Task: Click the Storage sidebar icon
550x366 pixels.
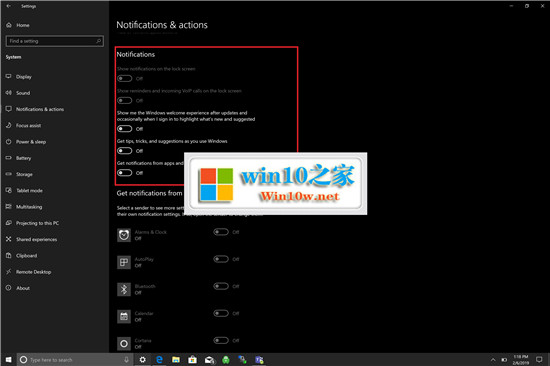Action: click(9, 174)
